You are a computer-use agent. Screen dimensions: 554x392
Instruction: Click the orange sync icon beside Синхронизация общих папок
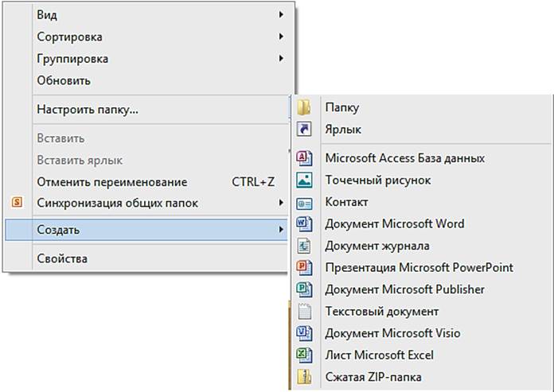click(17, 202)
